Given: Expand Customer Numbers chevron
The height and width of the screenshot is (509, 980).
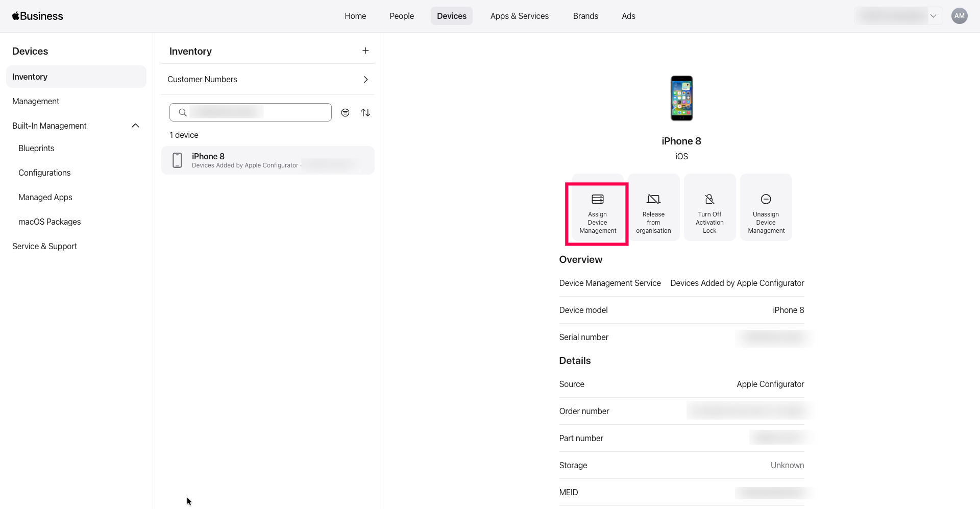Looking at the screenshot, I should (365, 80).
